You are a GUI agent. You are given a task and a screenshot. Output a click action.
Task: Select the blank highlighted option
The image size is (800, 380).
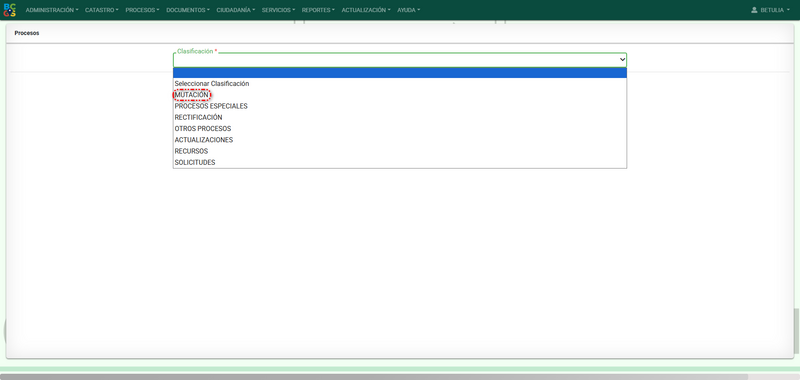point(400,72)
